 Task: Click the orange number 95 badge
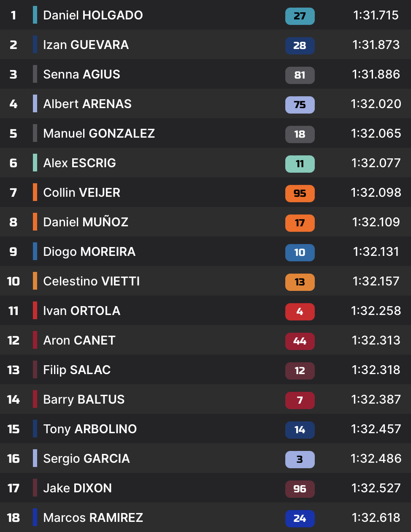(x=300, y=193)
